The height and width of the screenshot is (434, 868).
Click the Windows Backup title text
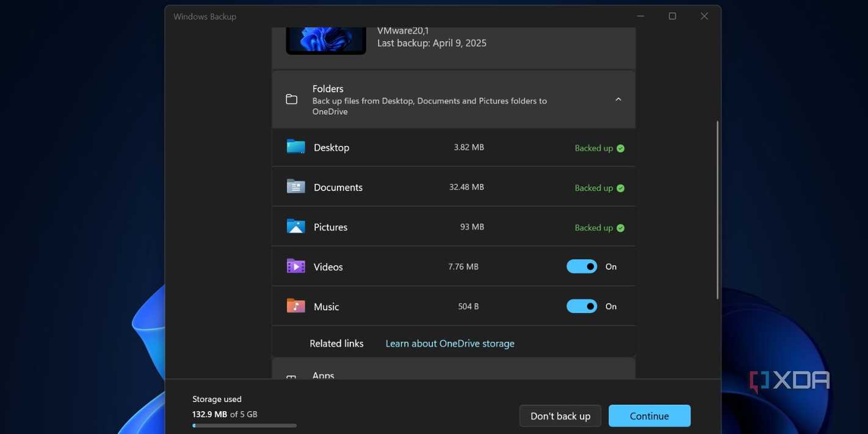click(x=204, y=16)
